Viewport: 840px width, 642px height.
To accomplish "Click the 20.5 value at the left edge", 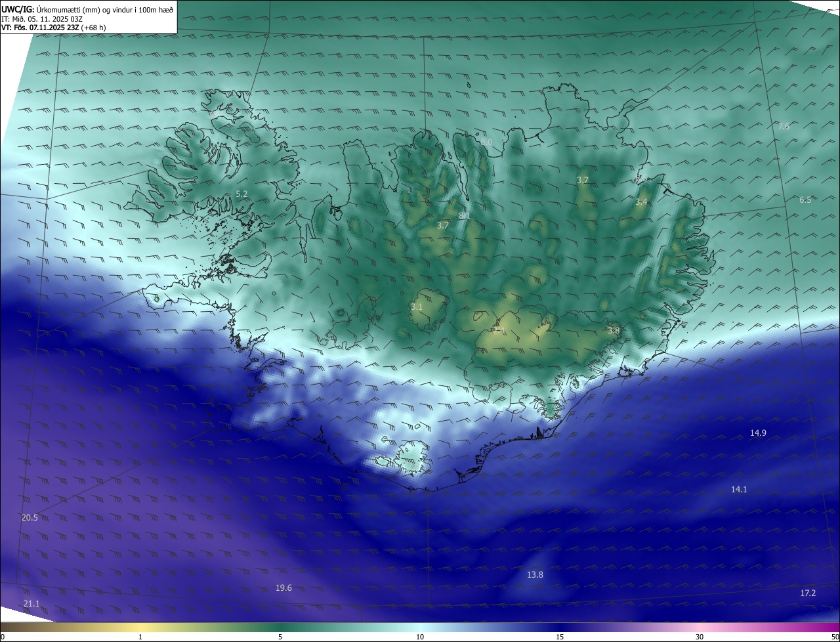I will (x=30, y=517).
